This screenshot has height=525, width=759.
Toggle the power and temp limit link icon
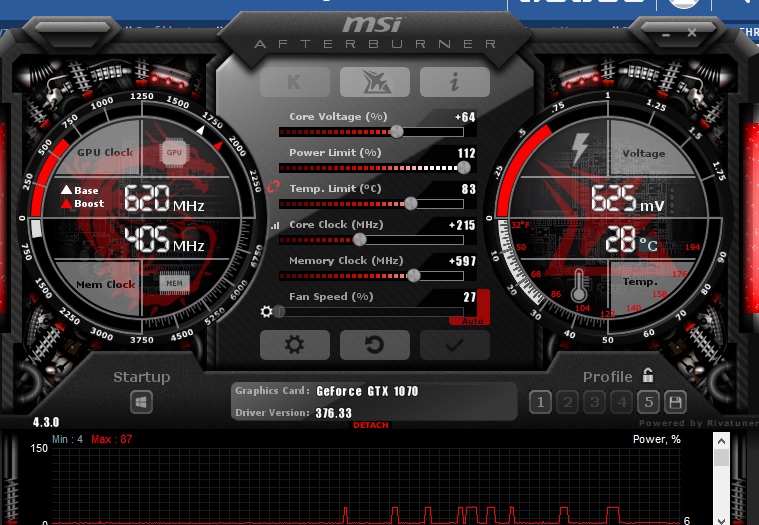[273, 187]
